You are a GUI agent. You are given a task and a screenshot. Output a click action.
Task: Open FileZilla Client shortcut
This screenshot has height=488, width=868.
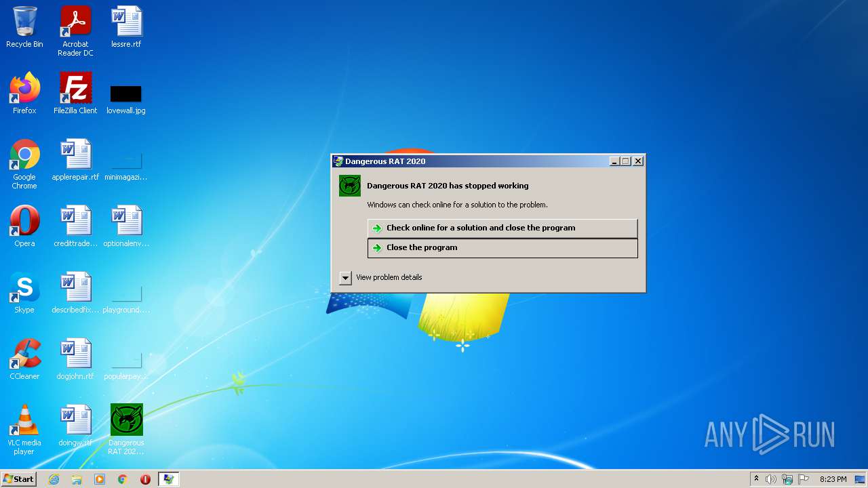[x=75, y=94]
